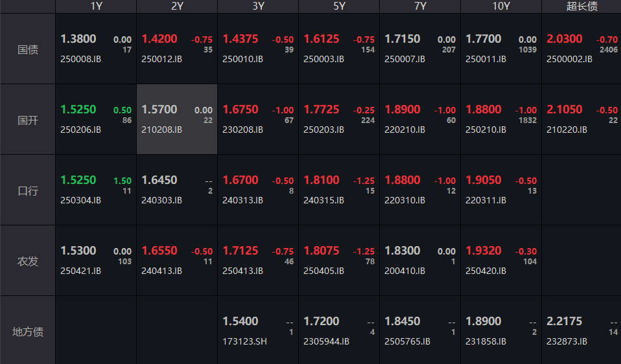The height and width of the screenshot is (364, 621).
Task: Select the 1Y maturity column header
Action: (96, 6)
